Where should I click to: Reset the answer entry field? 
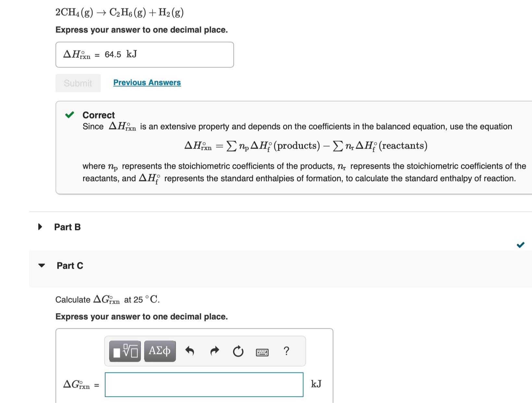238,351
